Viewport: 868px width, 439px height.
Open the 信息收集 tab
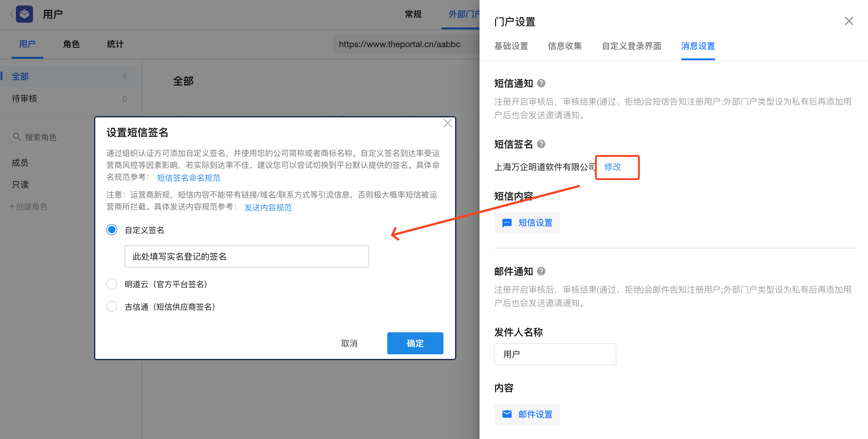[565, 46]
